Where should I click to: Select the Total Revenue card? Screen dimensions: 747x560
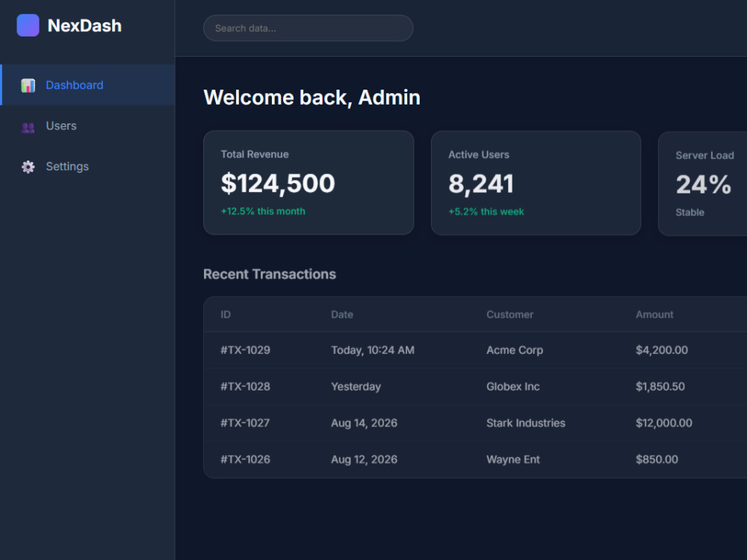click(x=309, y=182)
